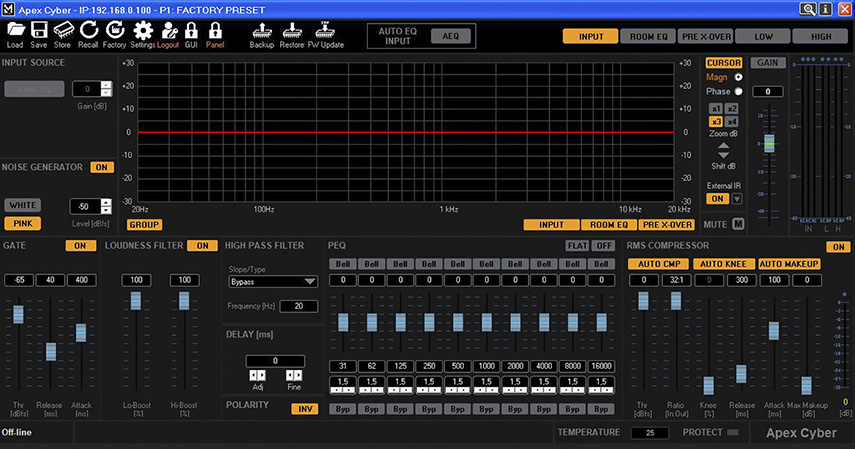Click the PEQ FLAT button
The image size is (855, 449).
point(576,245)
